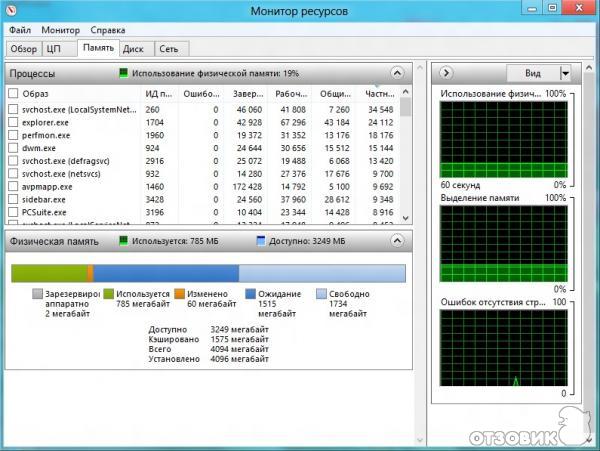Toggle the select-all checkbox beside Образ header
Viewport: 600px width, 451px height.
click(13, 93)
